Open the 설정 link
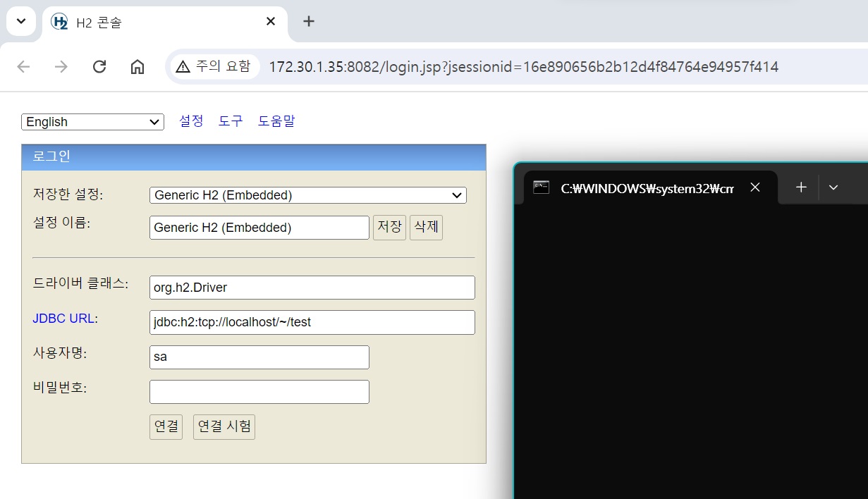Viewport: 868px width, 499px height. [191, 121]
